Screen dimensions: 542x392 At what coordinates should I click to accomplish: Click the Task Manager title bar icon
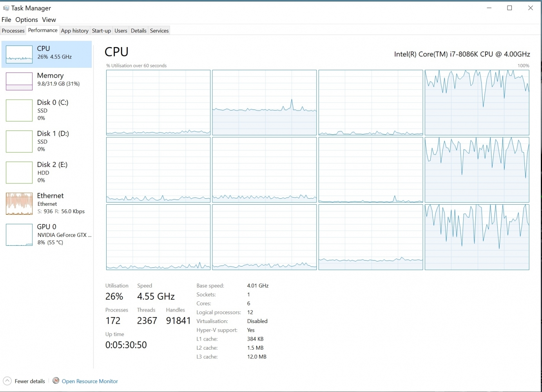tap(6, 8)
